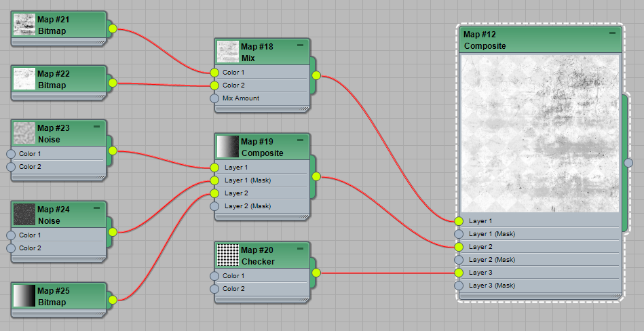Click the Map #18 Mix preview icon
The image size is (644, 331).
(x=227, y=52)
